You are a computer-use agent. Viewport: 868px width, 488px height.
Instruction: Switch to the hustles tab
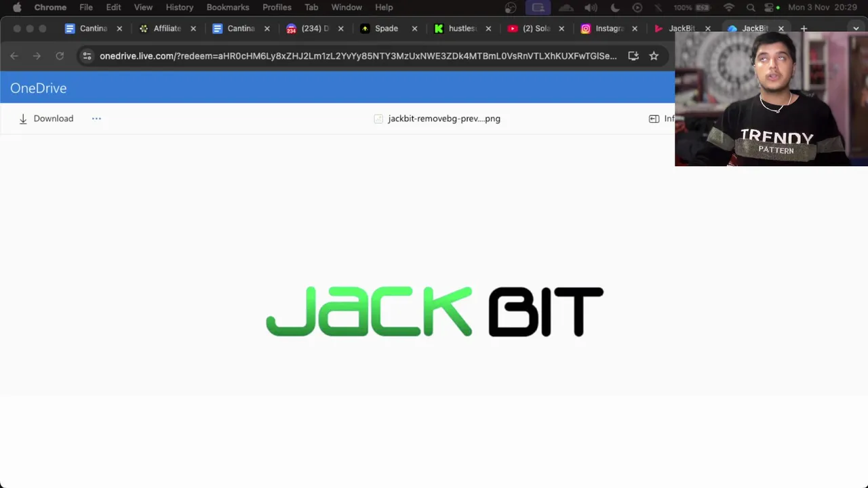462,28
